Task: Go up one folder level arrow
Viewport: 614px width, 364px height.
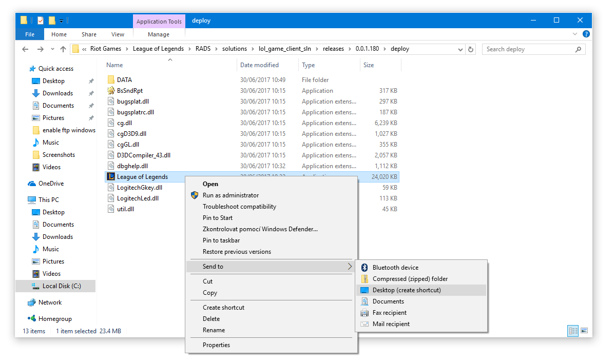Action: 63,49
